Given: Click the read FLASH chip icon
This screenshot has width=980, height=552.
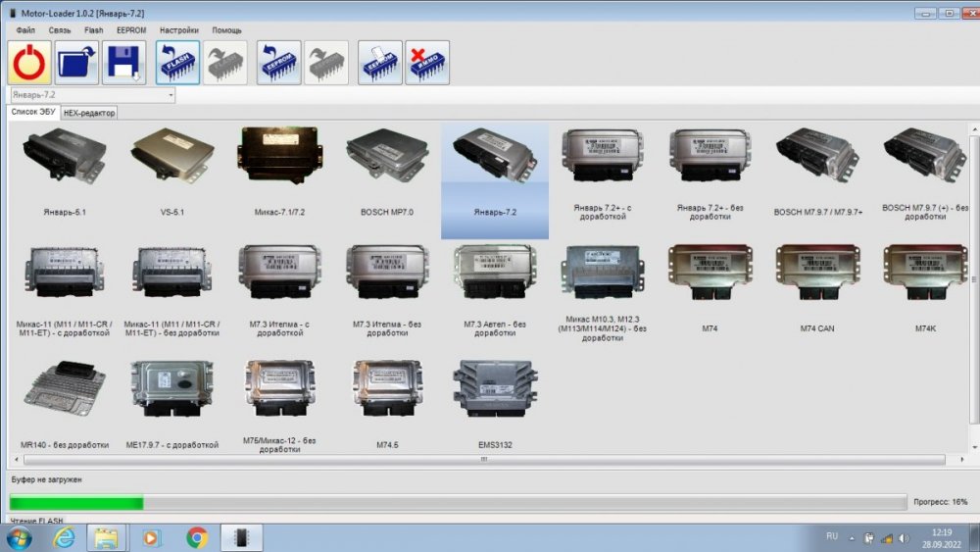Looking at the screenshot, I should 177,63.
